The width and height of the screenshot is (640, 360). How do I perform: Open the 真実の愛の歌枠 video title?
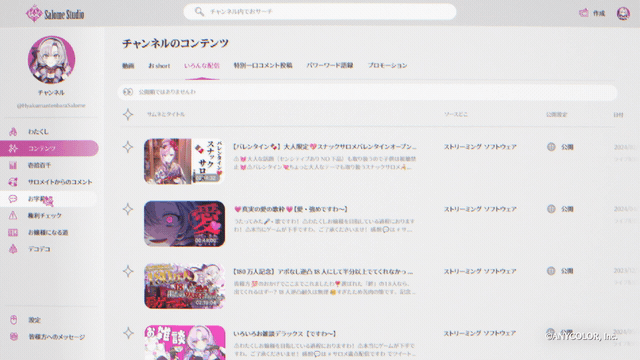[x=291, y=209]
